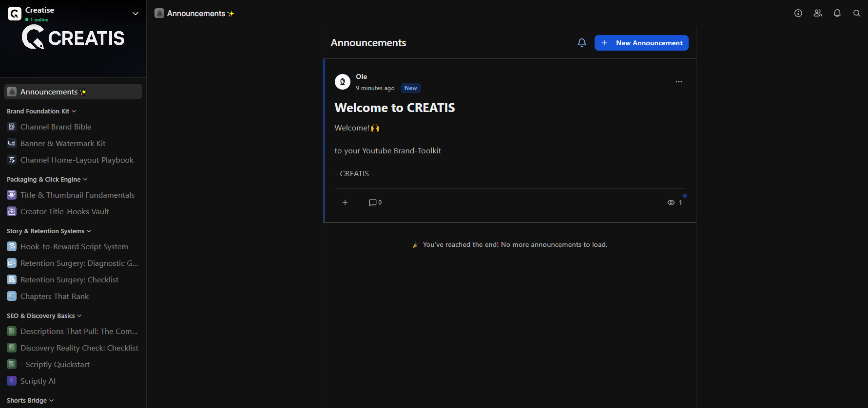This screenshot has width=868, height=408.
Task: Open Chapters That Rank
Action: point(73,296)
